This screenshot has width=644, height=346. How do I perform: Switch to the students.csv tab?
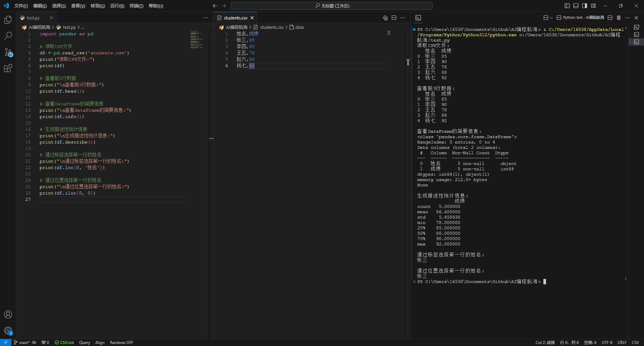pyautogui.click(x=235, y=18)
